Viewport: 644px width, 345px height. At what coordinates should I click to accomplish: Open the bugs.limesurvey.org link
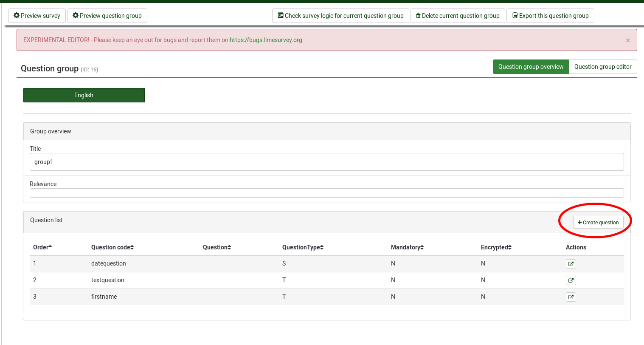(266, 40)
